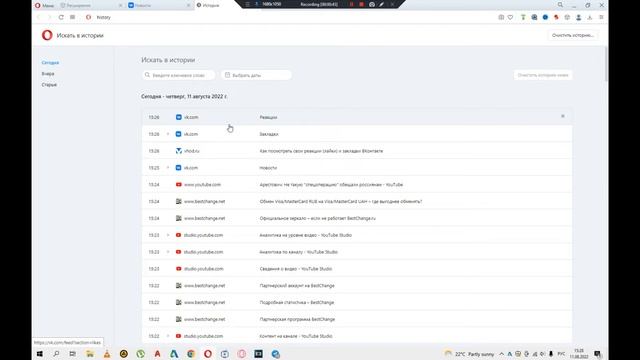Click the Очистить историю поиска button

point(543,75)
